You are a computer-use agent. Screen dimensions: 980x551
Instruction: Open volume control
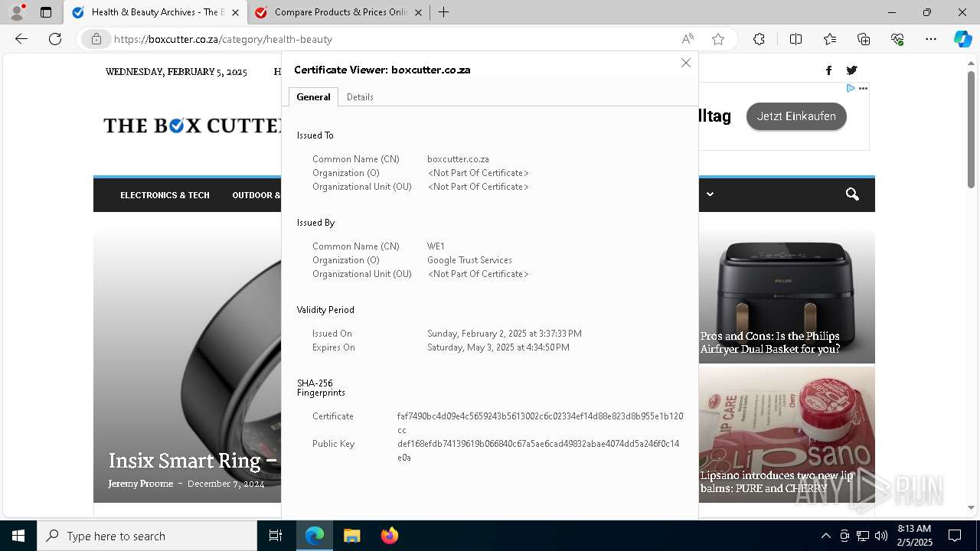pos(881,536)
